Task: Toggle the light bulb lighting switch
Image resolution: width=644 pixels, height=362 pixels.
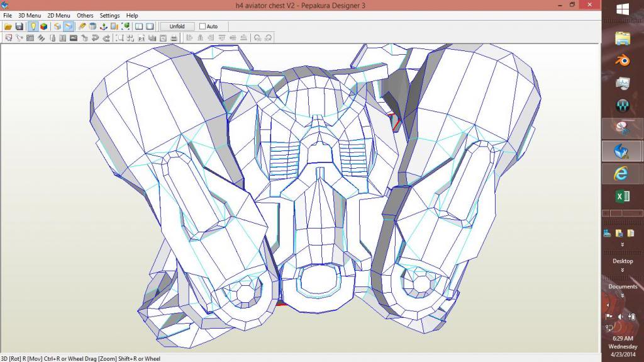Action: click(33, 26)
